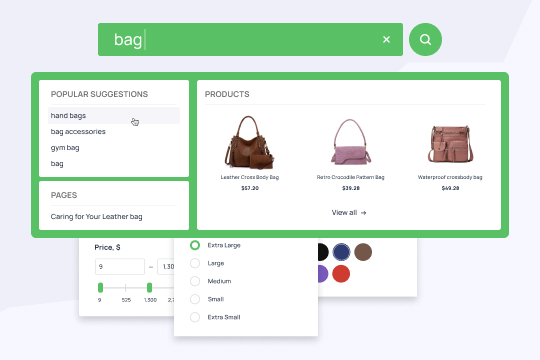This screenshot has height=360, width=540.
Task: Open 'Caring for Your Leather bag' page
Action: tap(96, 217)
